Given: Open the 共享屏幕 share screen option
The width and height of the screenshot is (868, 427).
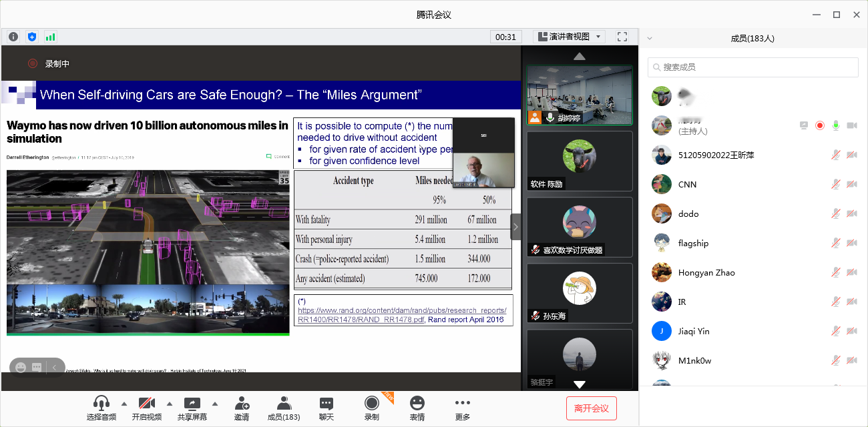Looking at the screenshot, I should (x=192, y=408).
